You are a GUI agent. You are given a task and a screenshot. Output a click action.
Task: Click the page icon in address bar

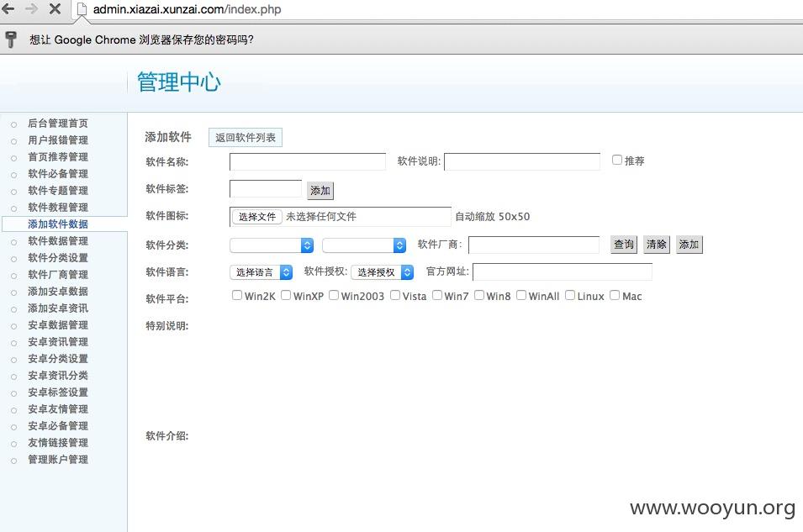(x=82, y=9)
